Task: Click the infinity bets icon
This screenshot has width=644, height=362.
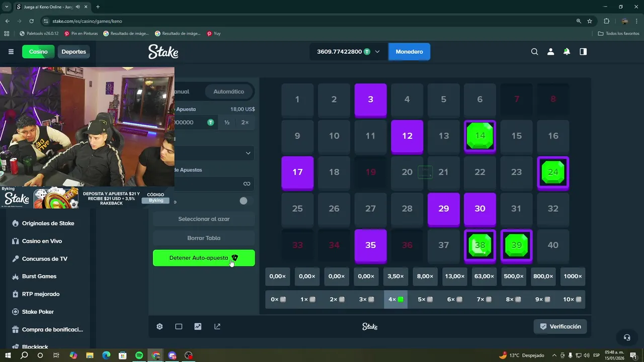Action: [247, 184]
